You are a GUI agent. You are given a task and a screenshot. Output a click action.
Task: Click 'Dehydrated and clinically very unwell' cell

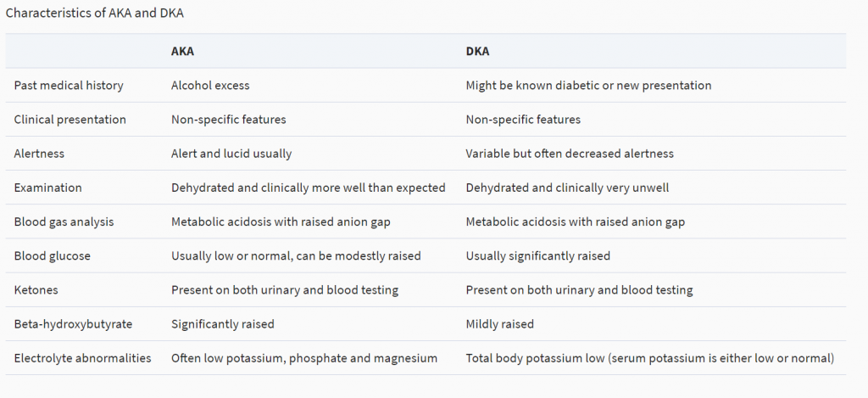[x=567, y=188]
